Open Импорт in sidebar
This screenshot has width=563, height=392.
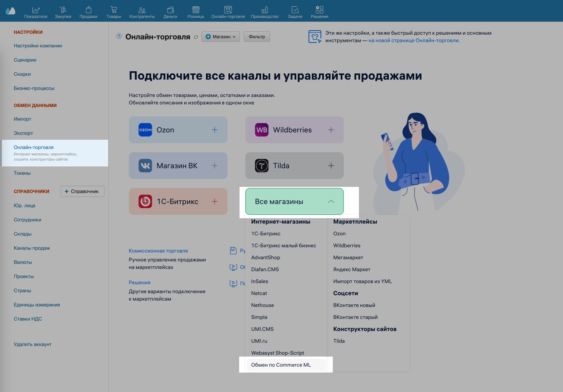22,119
